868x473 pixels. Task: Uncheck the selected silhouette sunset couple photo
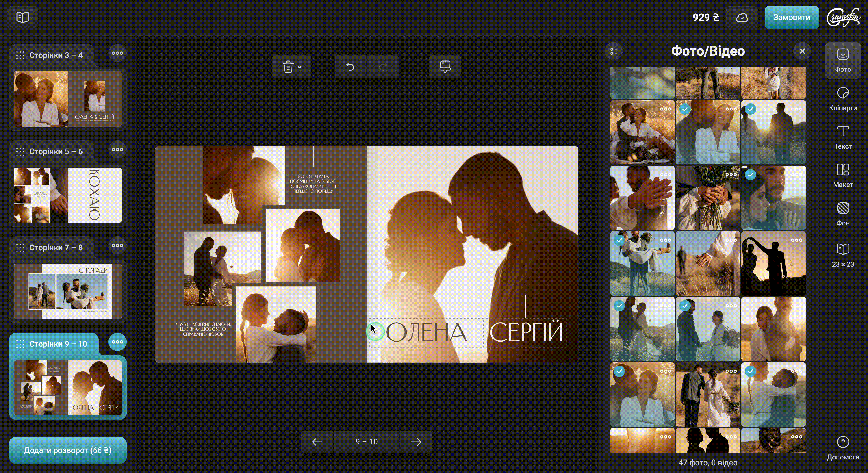(x=750, y=109)
